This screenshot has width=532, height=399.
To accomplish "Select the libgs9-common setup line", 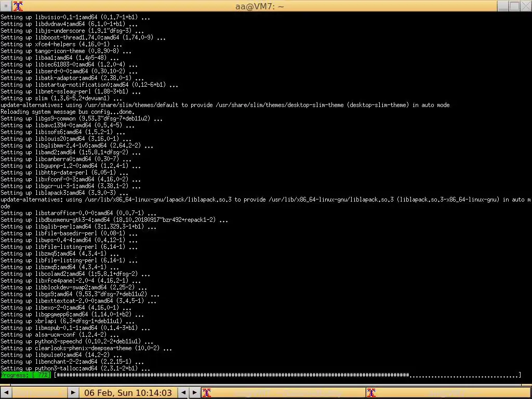I will [x=82, y=119].
